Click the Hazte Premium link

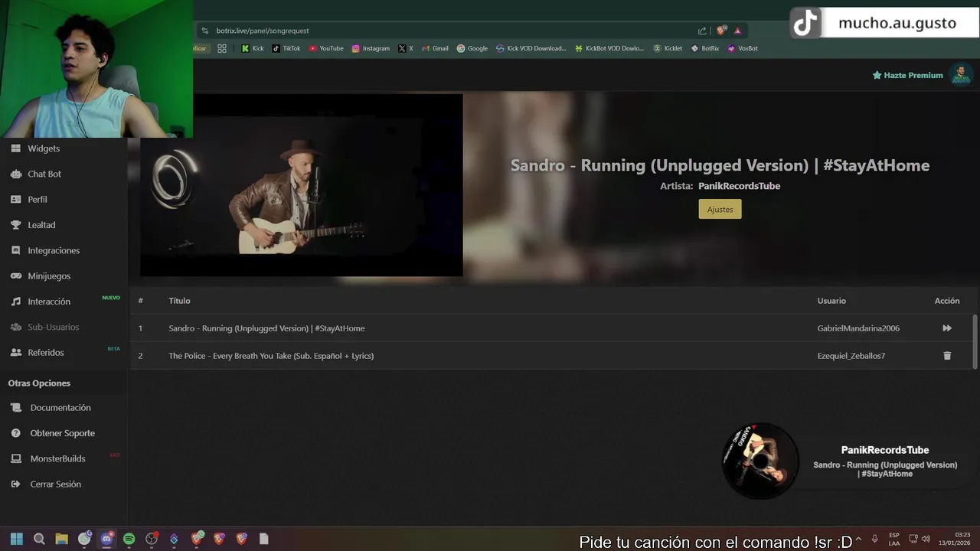pos(907,75)
